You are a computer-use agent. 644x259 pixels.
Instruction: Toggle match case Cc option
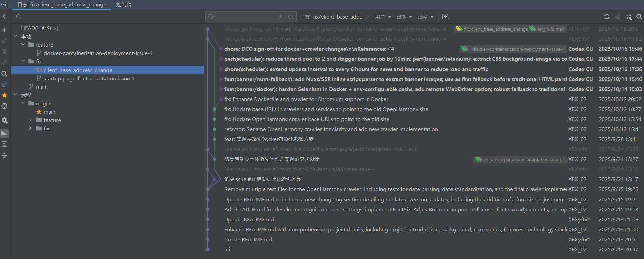[x=291, y=17]
